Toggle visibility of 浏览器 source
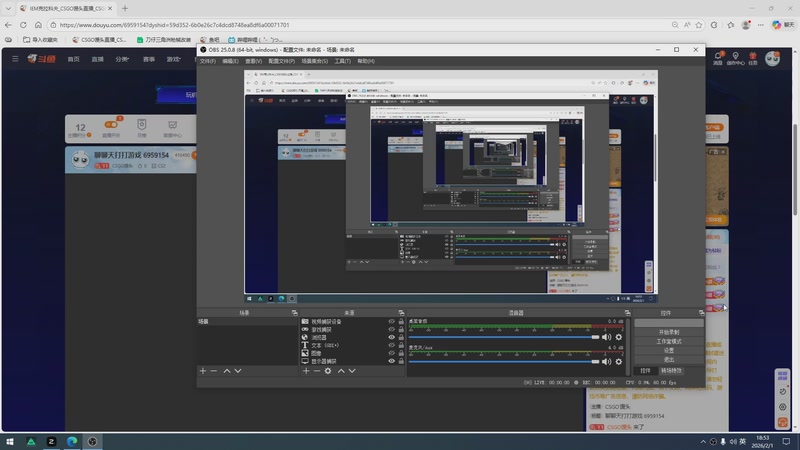The width and height of the screenshot is (800, 450). coord(391,337)
